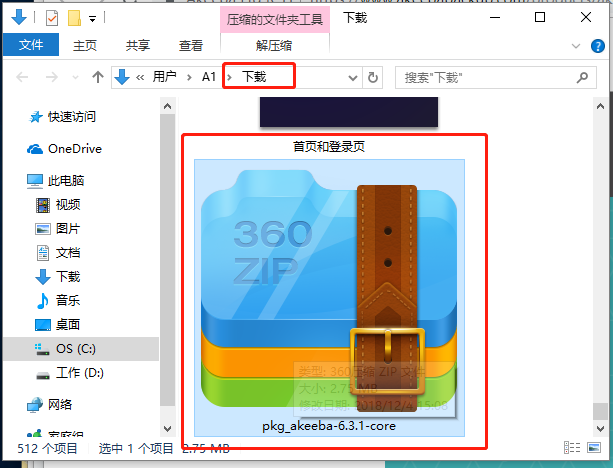Select 网络 in navigation pane
This screenshot has width=613, height=468.
[50, 405]
